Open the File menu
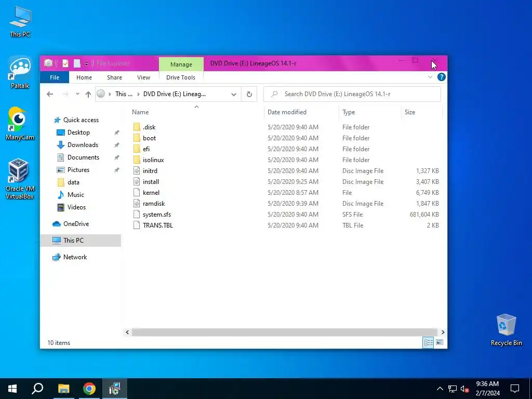Screen dimensions: 532x399 (54, 77)
